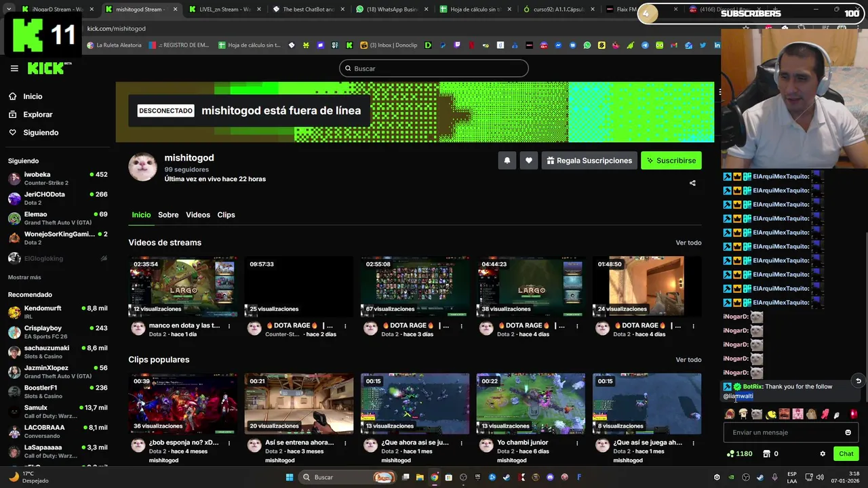Open options menu for '¿bob esponja no?' clip
This screenshot has height=488, width=868.
tap(229, 443)
